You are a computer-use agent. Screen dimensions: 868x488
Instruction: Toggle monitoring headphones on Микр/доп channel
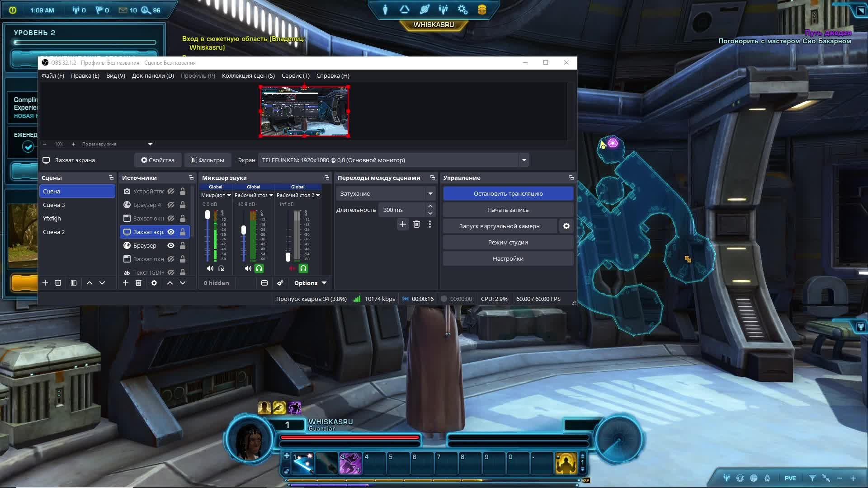point(221,268)
